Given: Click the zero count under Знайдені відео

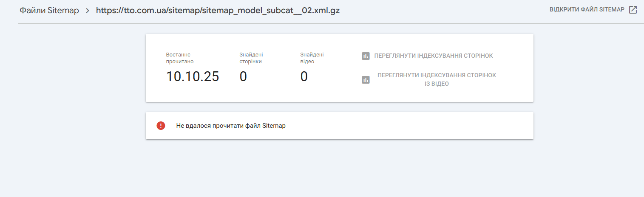Looking at the screenshot, I should coord(304,76).
